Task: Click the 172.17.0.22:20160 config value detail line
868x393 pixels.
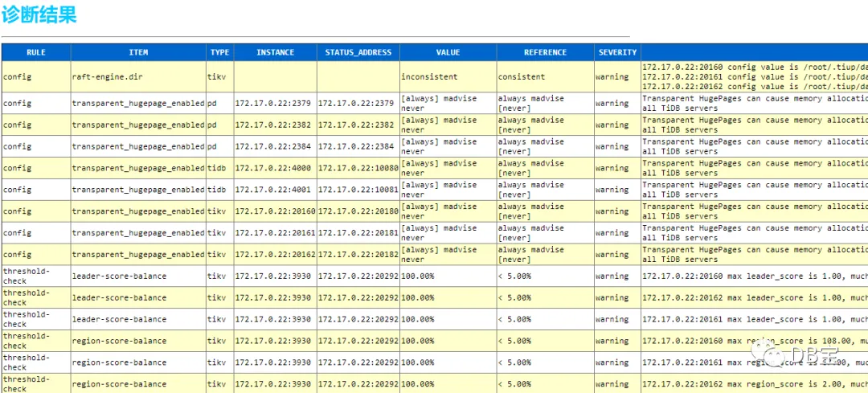Action: 755,67
